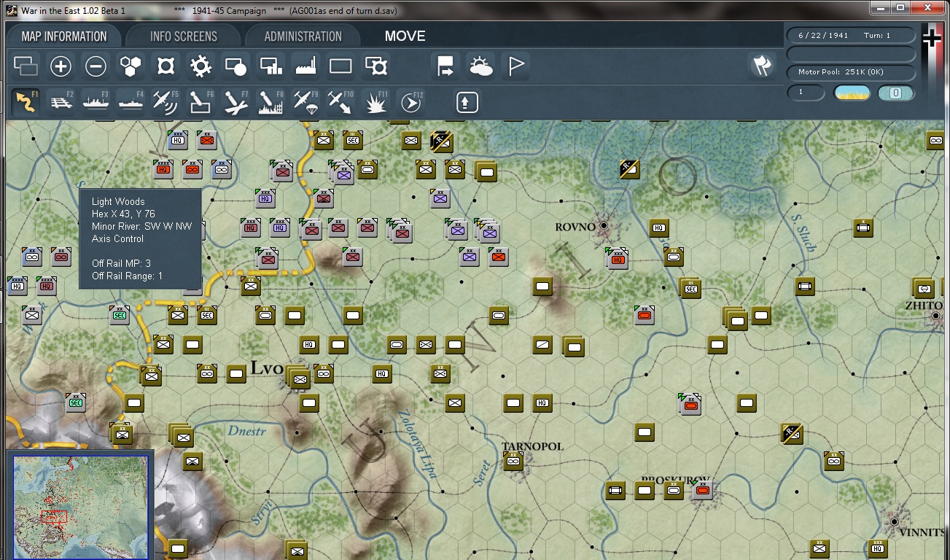Viewport: 950px width, 560px height.
Task: Select the F1 move mode icon
Action: (x=26, y=102)
